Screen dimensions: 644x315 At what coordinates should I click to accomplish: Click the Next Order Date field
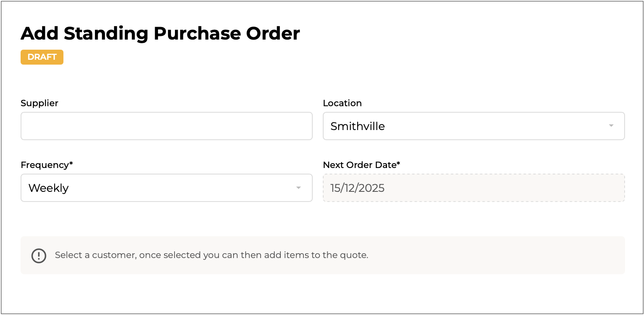click(474, 188)
